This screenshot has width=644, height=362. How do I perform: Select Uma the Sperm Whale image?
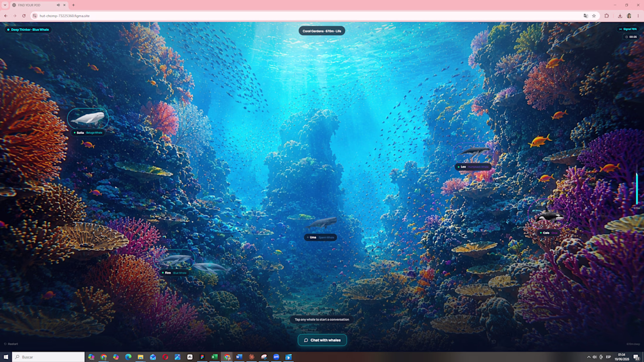[x=323, y=223]
